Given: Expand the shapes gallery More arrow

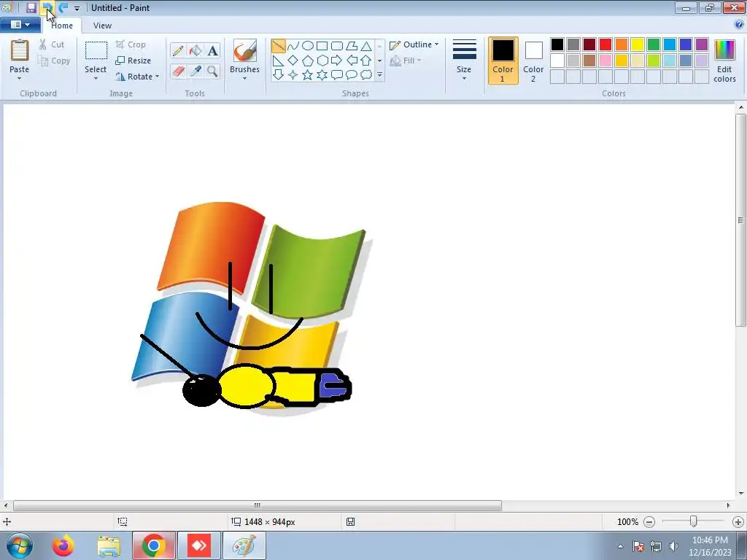Looking at the screenshot, I should pos(379,75).
